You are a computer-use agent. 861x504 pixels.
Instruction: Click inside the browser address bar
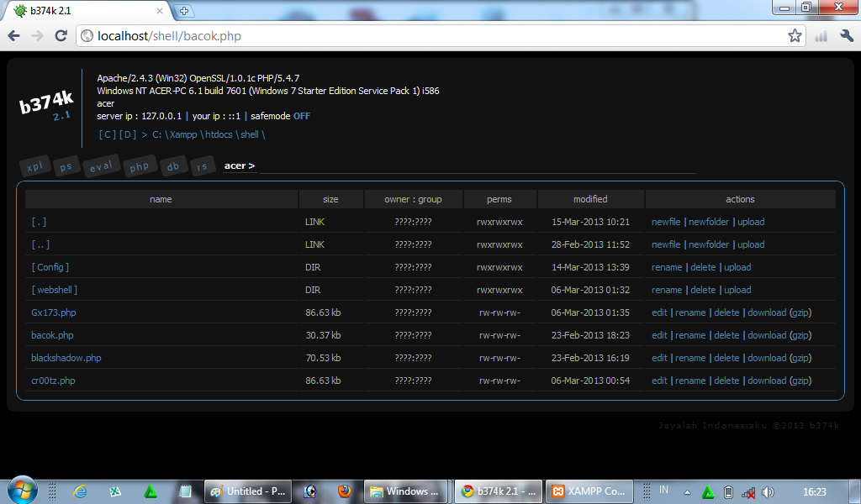point(336,36)
